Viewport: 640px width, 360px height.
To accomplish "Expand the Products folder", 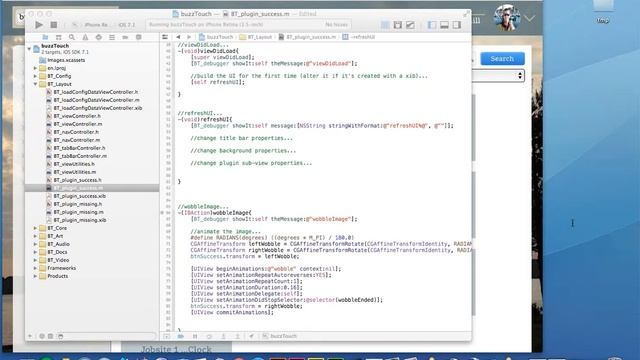I will [x=36, y=276].
